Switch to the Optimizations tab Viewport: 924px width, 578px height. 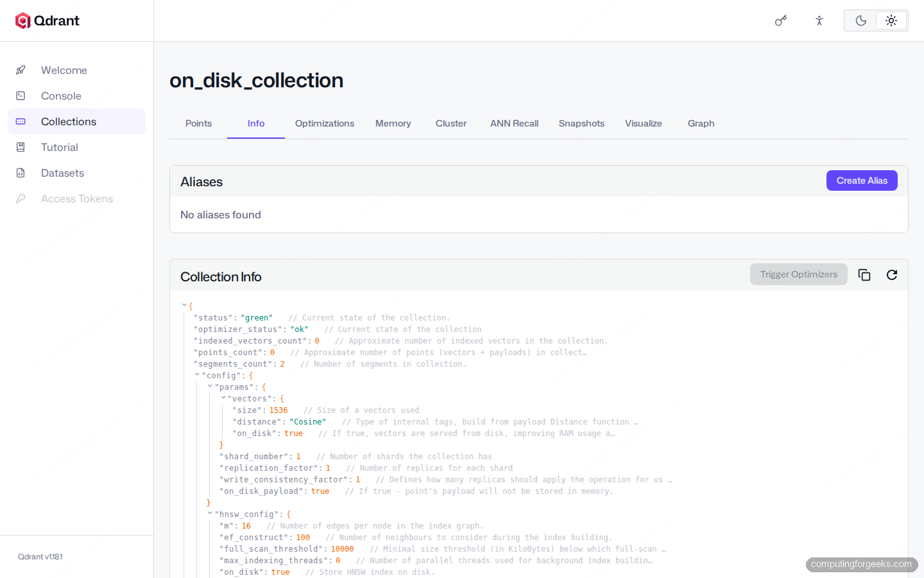pyautogui.click(x=325, y=123)
